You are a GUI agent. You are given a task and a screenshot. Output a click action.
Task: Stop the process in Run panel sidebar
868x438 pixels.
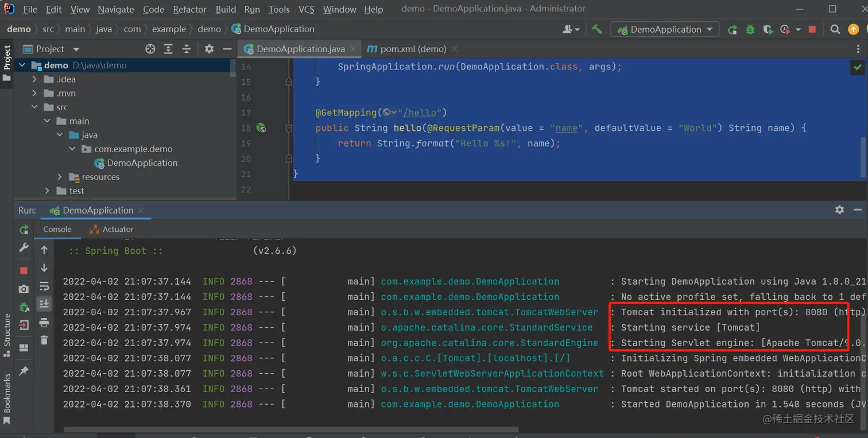click(24, 270)
